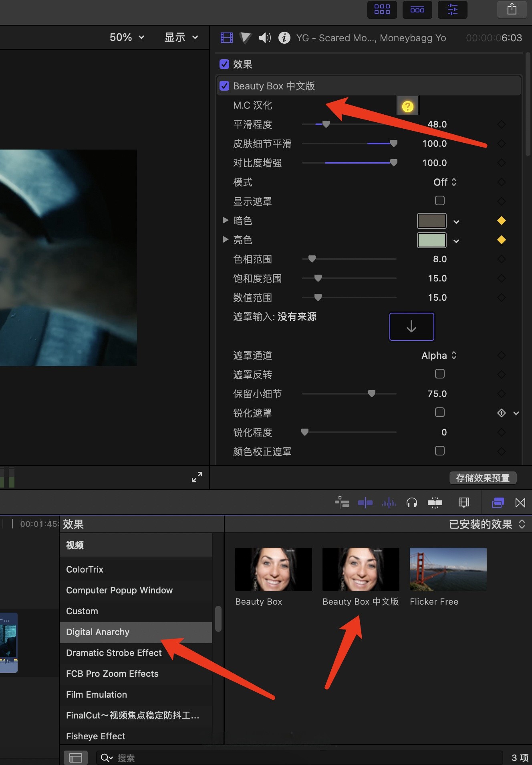Screen dimensions: 532x765
Task: Click the 亮色 color swatch
Action: click(x=432, y=240)
